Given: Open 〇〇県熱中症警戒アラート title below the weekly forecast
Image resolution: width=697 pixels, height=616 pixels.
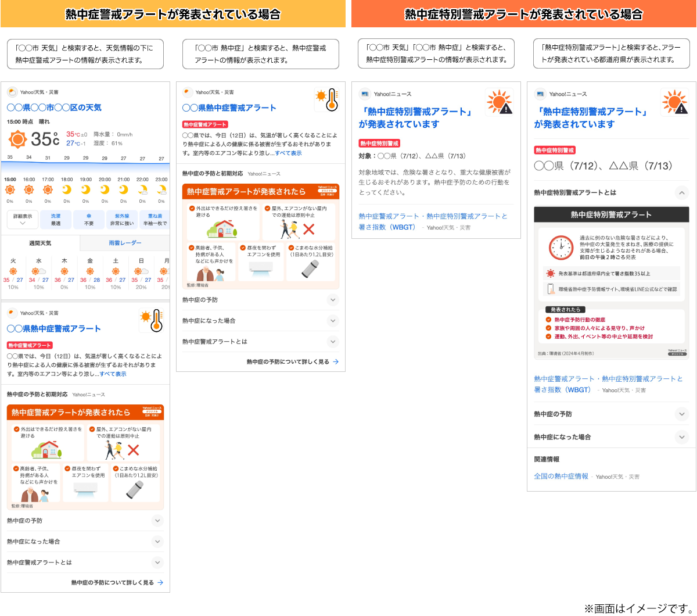Looking at the screenshot, I should pyautogui.click(x=54, y=328).
